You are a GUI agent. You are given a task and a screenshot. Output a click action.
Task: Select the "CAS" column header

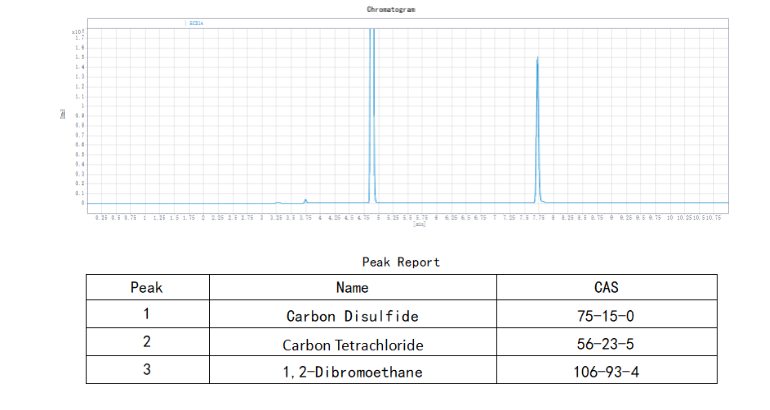(606, 287)
